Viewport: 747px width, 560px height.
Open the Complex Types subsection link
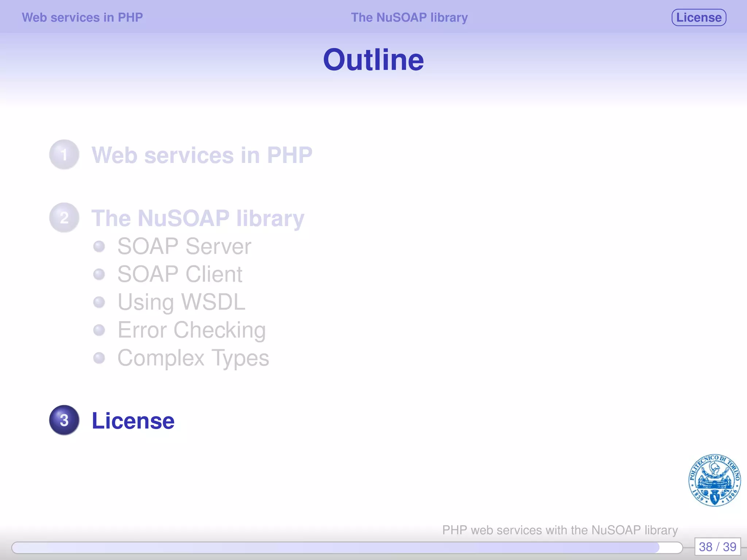193,358
